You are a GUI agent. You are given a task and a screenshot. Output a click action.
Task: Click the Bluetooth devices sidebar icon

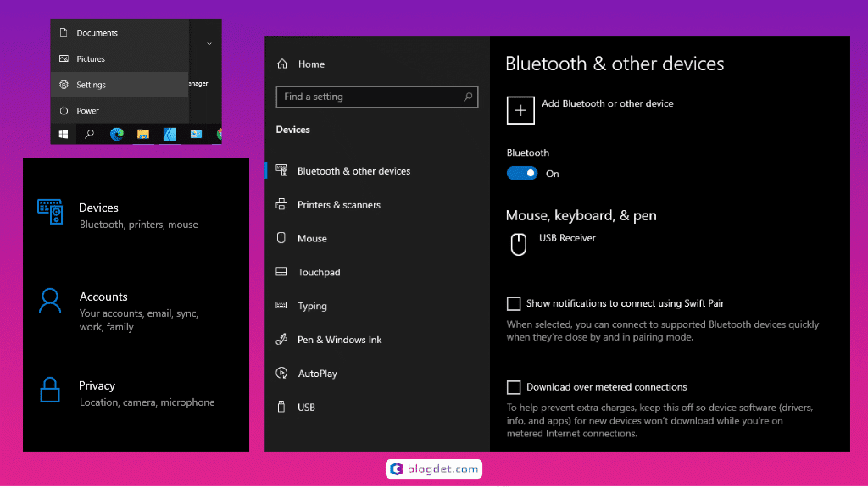(x=281, y=170)
